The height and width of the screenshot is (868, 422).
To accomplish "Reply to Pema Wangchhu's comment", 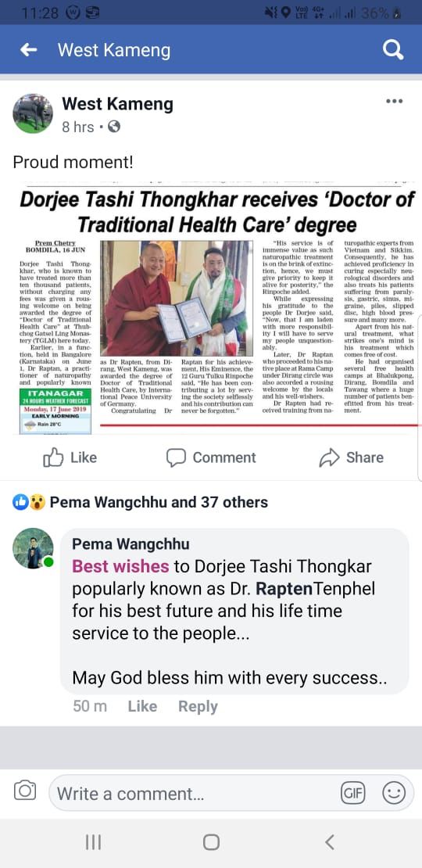I will (x=198, y=706).
